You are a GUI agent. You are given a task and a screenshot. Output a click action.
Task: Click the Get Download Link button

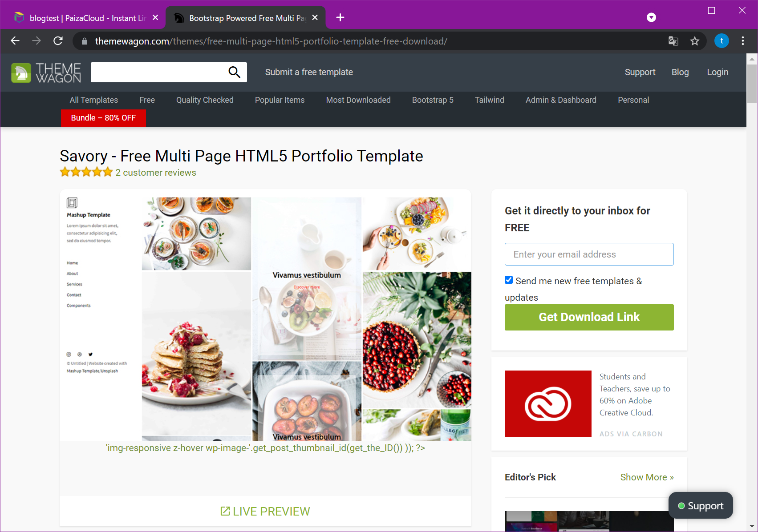click(x=589, y=317)
